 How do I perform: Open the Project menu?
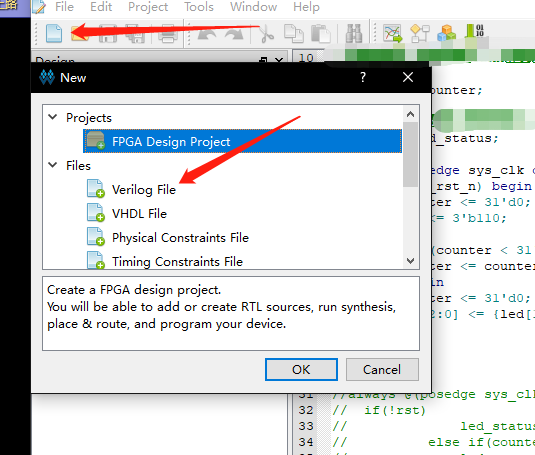point(148,7)
